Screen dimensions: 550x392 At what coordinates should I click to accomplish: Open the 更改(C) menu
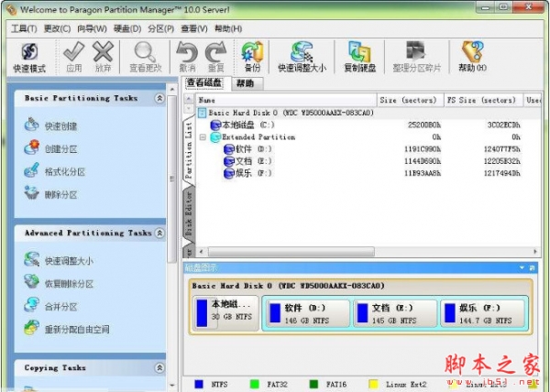point(57,28)
